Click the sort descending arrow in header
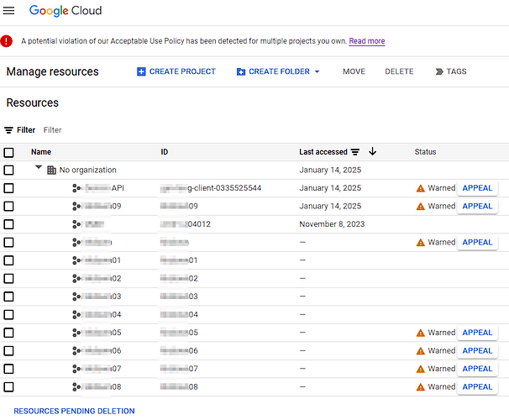 click(x=373, y=151)
